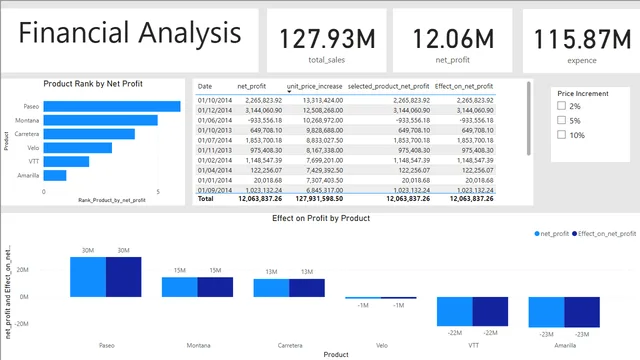Click Velo label on bottom chart axis
The height and width of the screenshot is (360, 640).
tap(382, 345)
